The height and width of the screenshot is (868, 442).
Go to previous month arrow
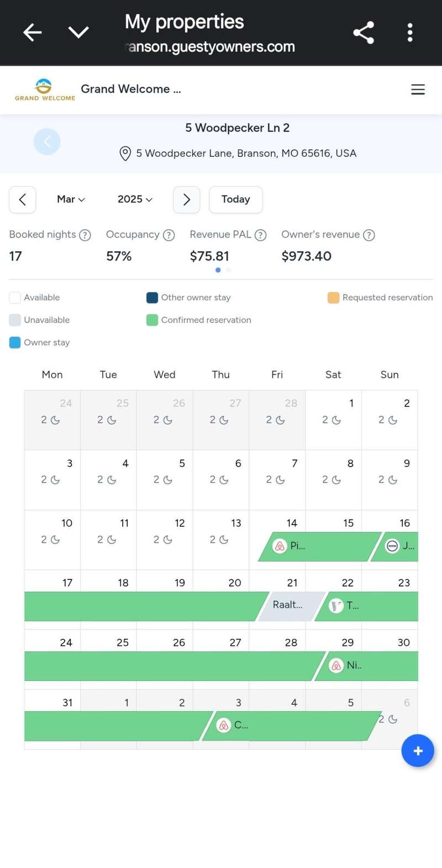click(x=23, y=199)
